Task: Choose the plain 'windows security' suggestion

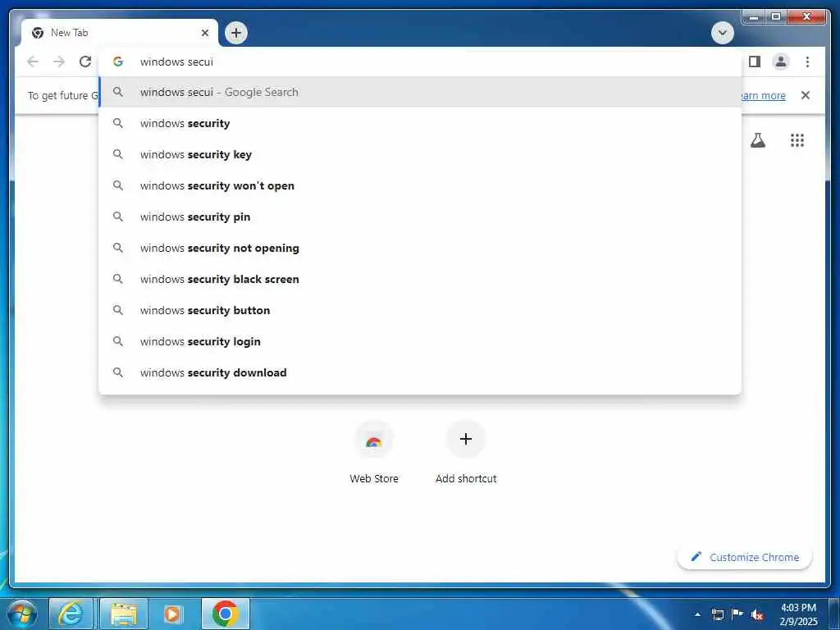Action: pos(420,123)
